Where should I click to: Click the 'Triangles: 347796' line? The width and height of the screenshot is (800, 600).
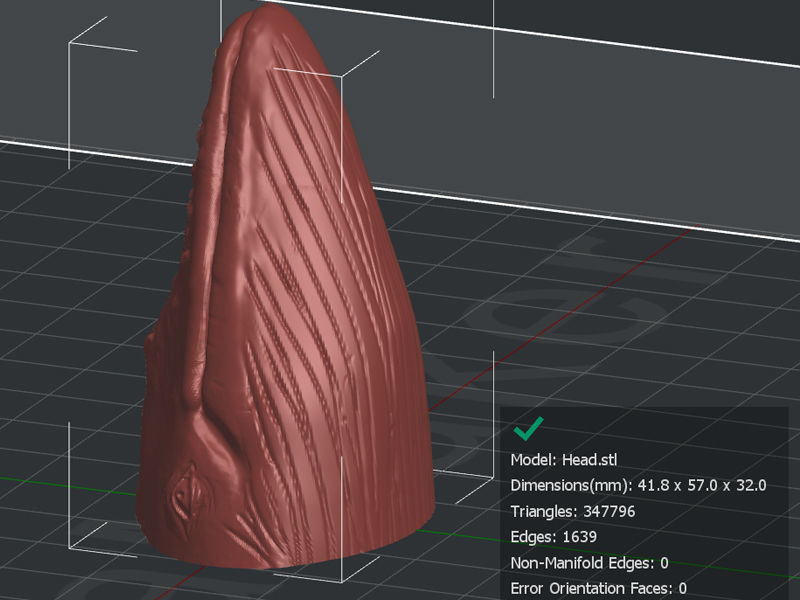click(x=572, y=511)
